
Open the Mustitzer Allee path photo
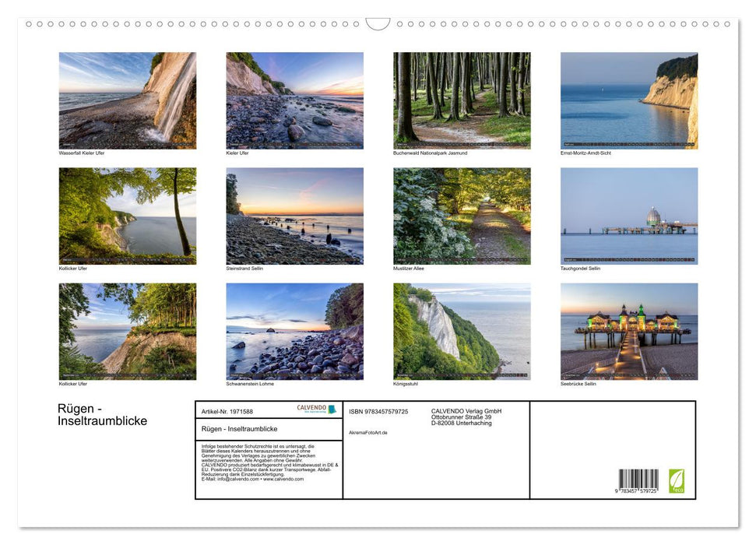pyautogui.click(x=462, y=216)
